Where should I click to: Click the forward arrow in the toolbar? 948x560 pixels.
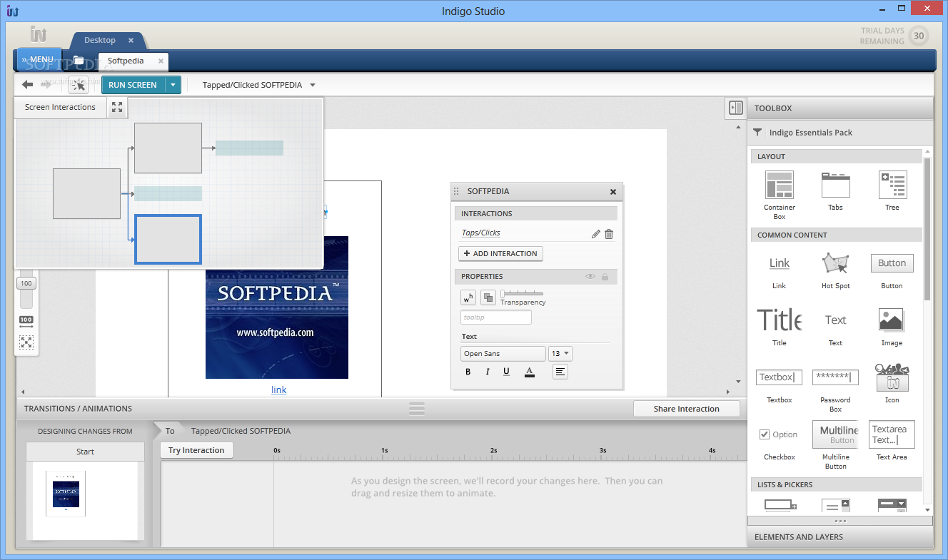coord(46,85)
